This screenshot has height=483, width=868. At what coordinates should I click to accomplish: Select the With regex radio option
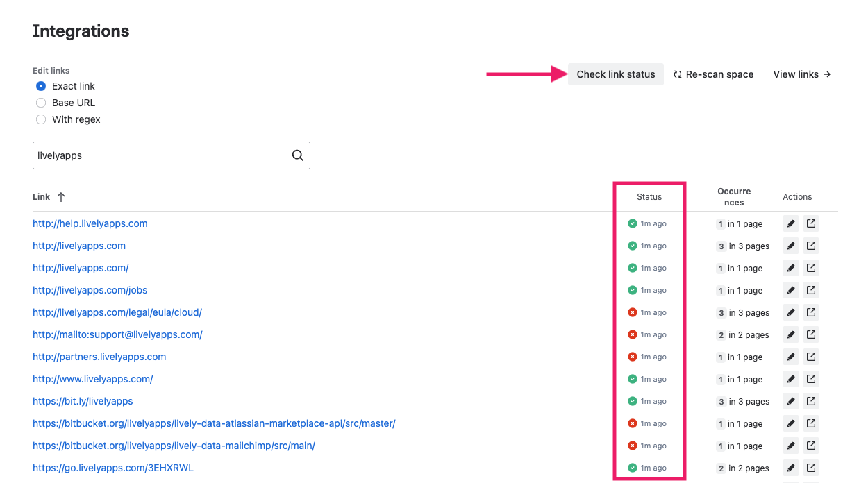[x=41, y=119]
